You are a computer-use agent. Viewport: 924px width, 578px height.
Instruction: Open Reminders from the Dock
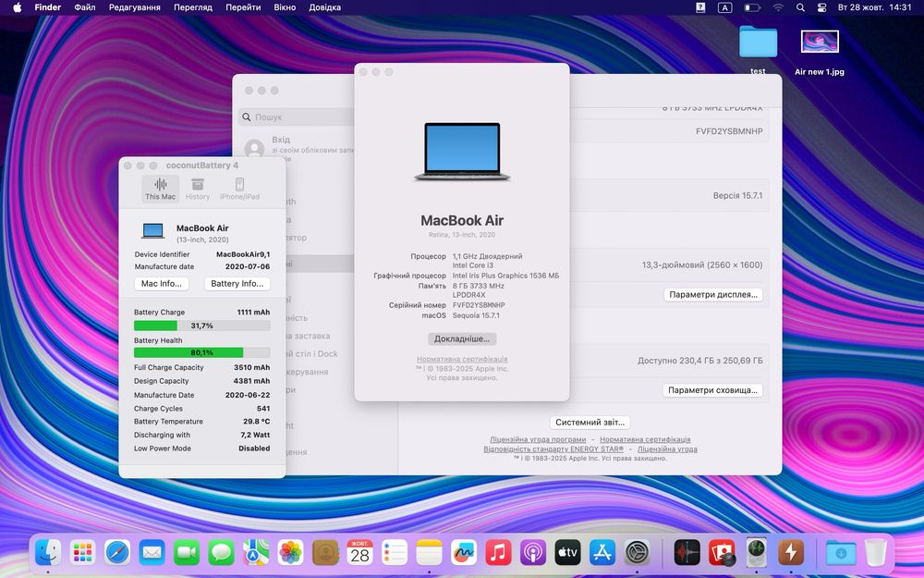395,553
